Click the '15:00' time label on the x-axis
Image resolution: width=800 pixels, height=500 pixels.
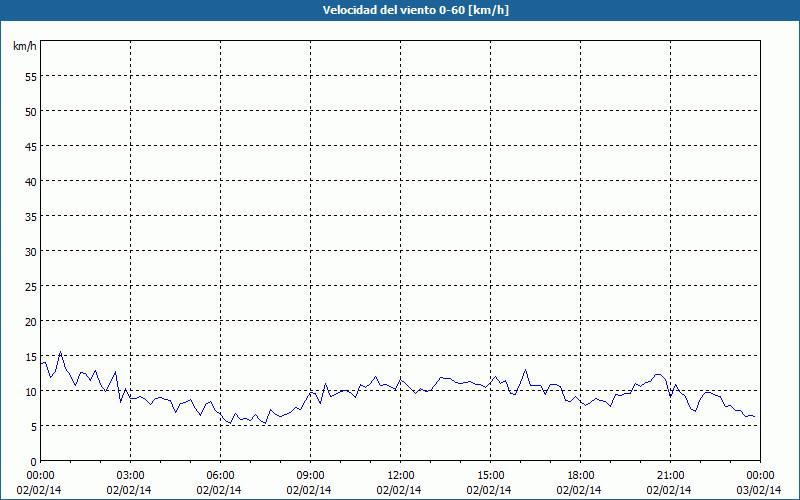tap(491, 476)
